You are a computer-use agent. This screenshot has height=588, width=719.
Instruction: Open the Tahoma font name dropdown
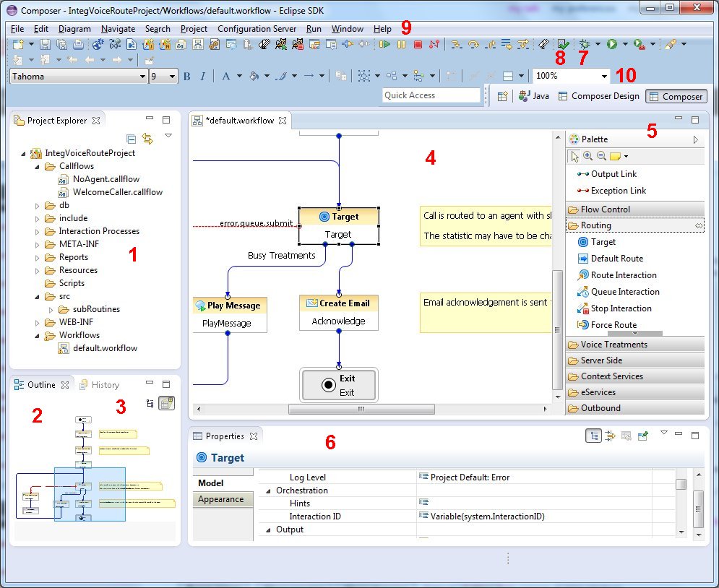(142, 77)
